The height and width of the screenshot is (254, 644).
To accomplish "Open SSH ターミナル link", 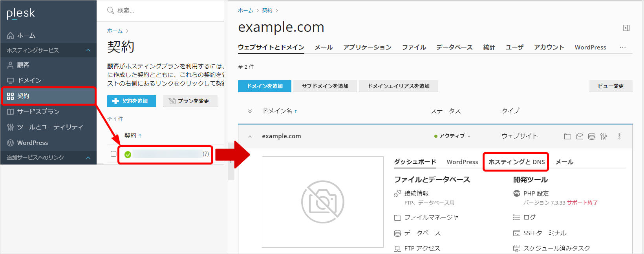I will pos(545,233).
